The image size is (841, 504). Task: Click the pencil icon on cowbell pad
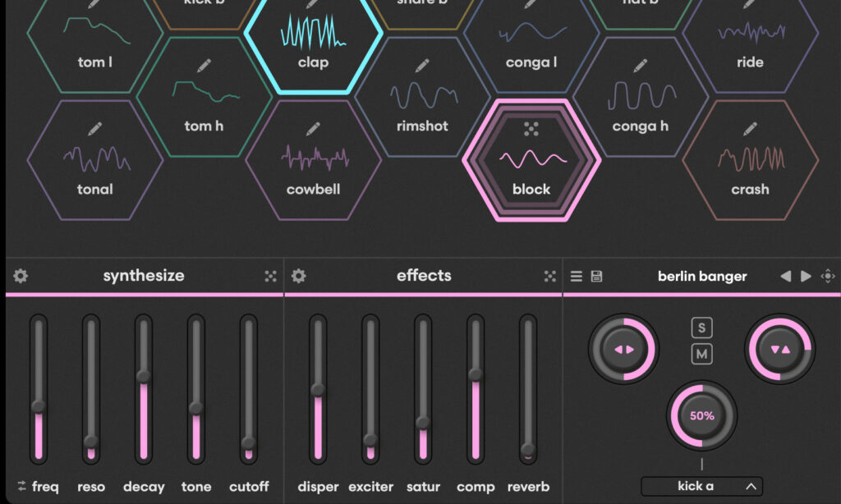(312, 129)
